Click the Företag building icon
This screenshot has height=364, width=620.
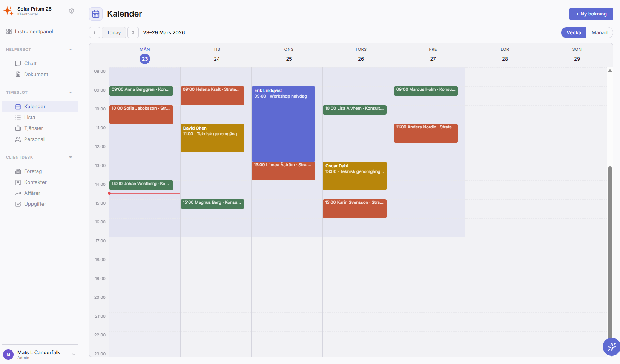pyautogui.click(x=18, y=171)
